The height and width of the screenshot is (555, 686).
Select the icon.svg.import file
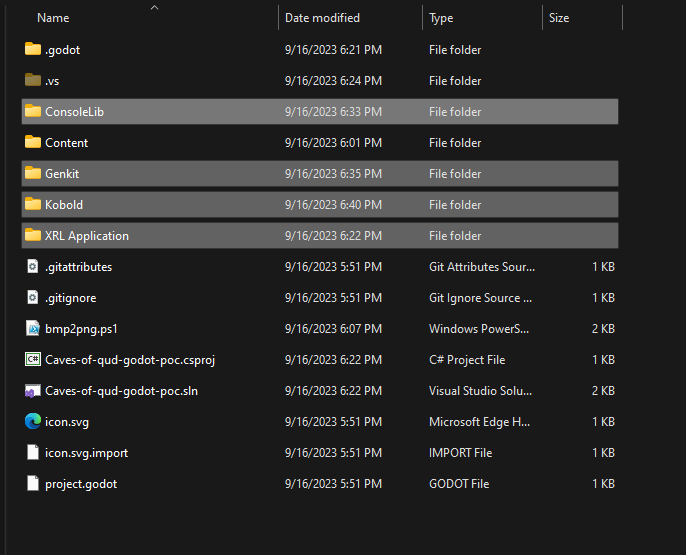point(87,452)
